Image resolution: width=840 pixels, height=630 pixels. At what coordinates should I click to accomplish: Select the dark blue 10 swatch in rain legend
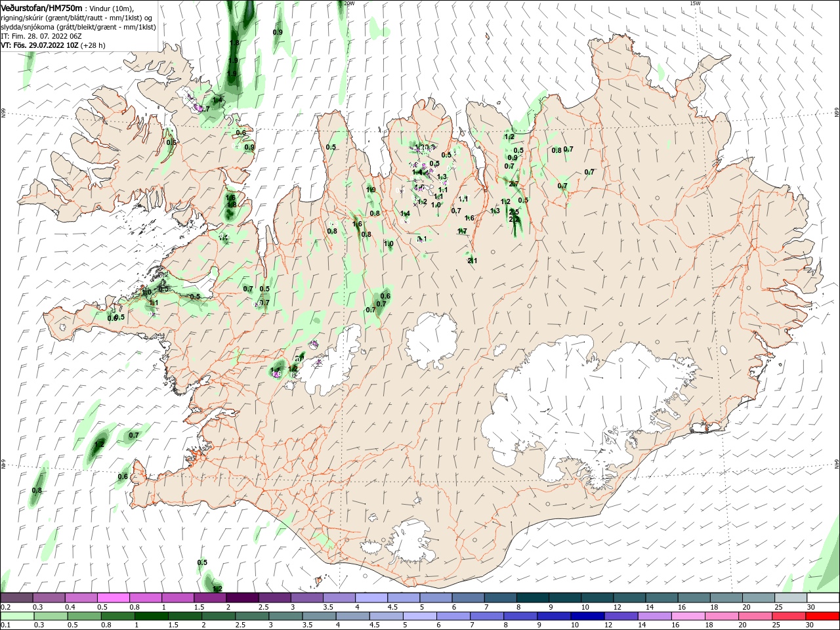(x=586, y=616)
